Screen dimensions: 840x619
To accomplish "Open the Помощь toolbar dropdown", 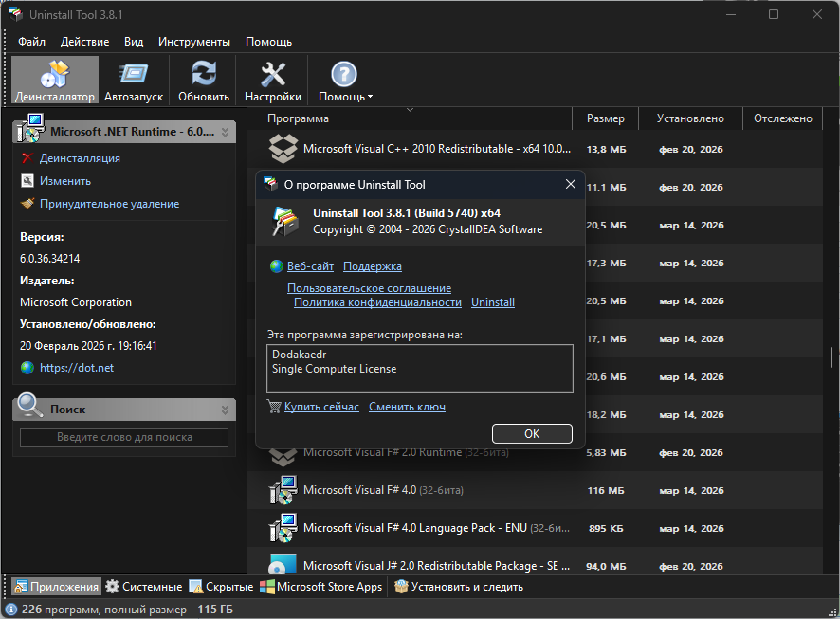I will pyautogui.click(x=344, y=81).
